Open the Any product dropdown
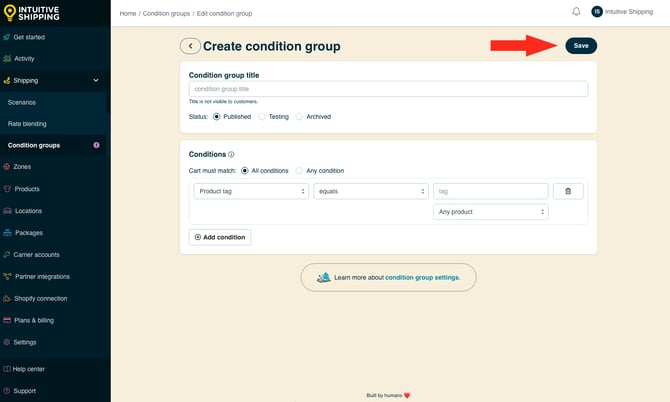Viewport: 670px width, 402px height. click(491, 212)
